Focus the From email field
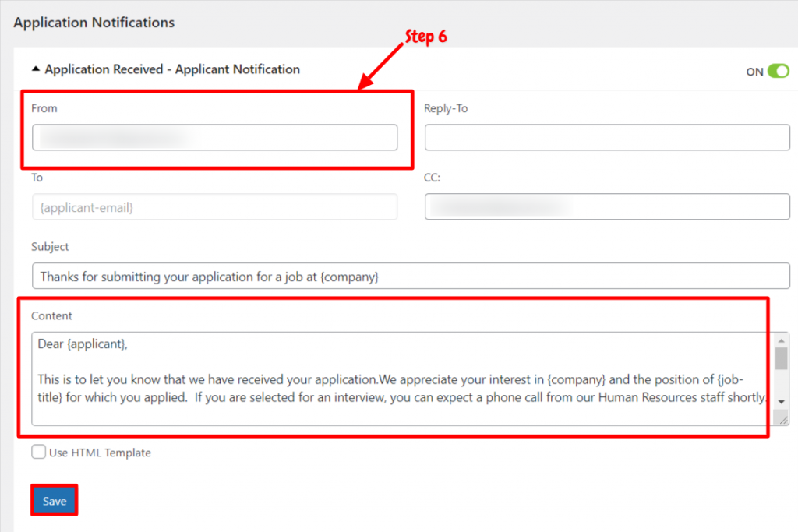The width and height of the screenshot is (798, 532). click(x=215, y=137)
